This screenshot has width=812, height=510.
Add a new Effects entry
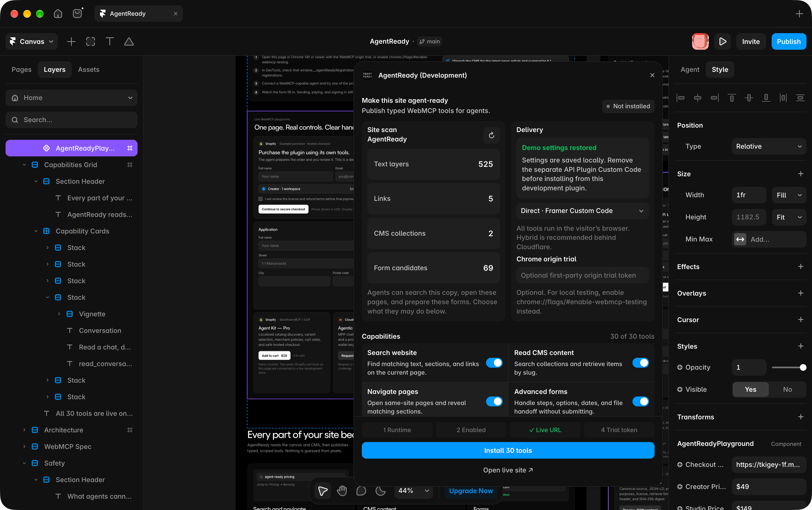tap(800, 267)
